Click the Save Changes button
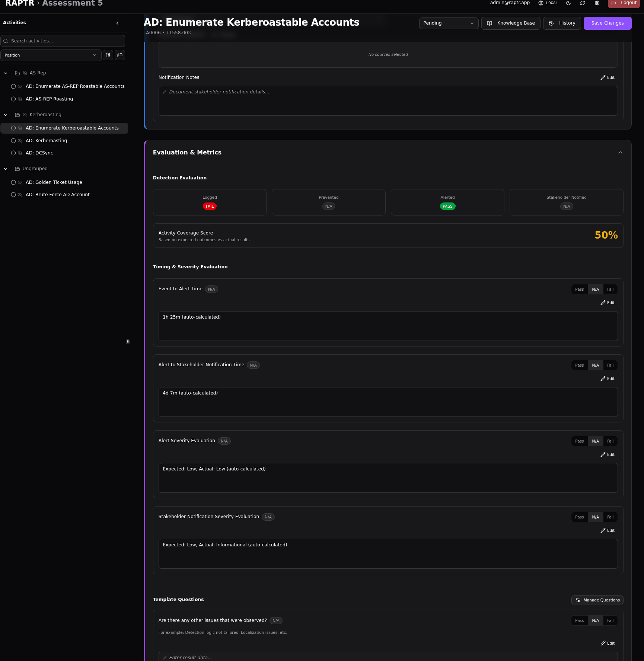The image size is (644, 661). (x=607, y=23)
